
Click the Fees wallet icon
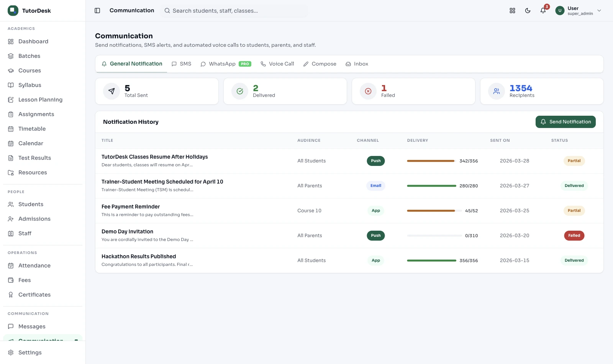11,280
